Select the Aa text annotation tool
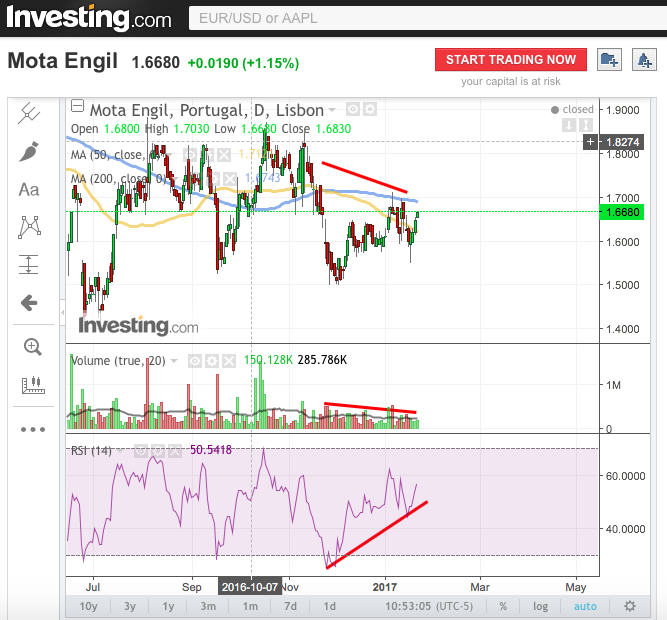 pyautogui.click(x=29, y=190)
